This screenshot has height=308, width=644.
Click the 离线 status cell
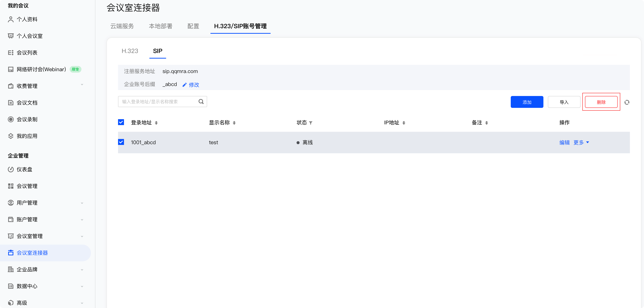click(305, 143)
